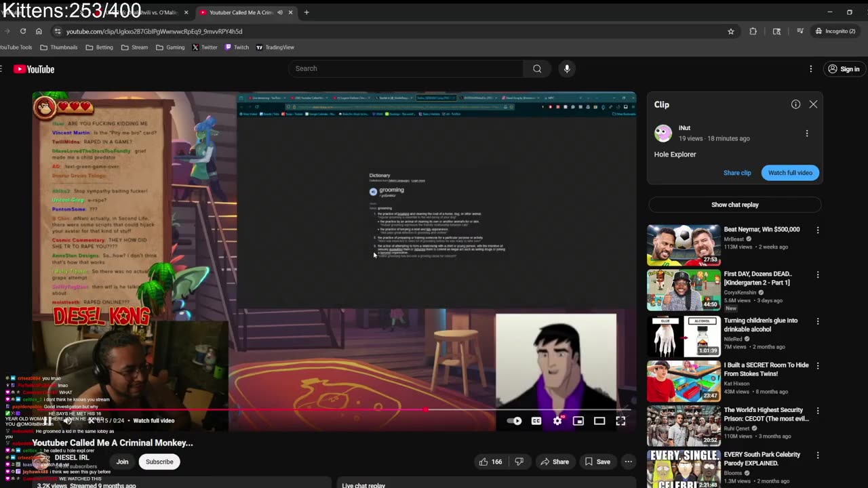Toggle closed captions in player
868x488 pixels.
pyautogui.click(x=536, y=421)
